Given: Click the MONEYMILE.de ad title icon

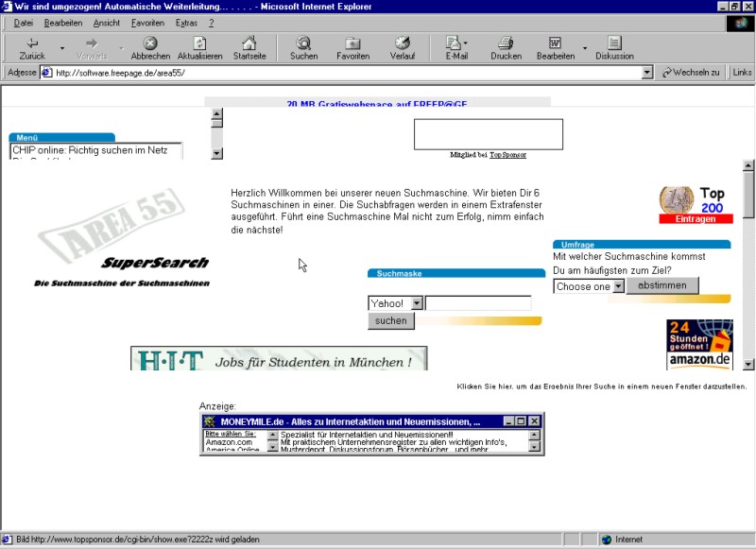Looking at the screenshot, I should [209, 421].
